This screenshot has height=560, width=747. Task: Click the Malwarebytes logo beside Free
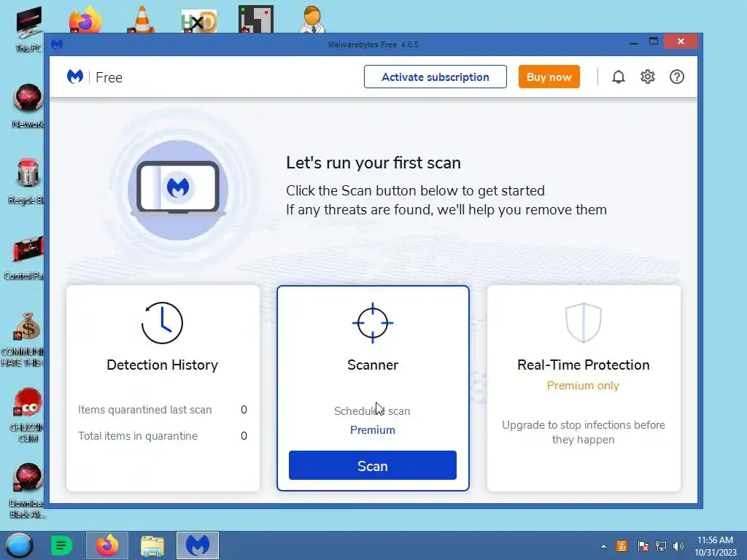pyautogui.click(x=75, y=77)
